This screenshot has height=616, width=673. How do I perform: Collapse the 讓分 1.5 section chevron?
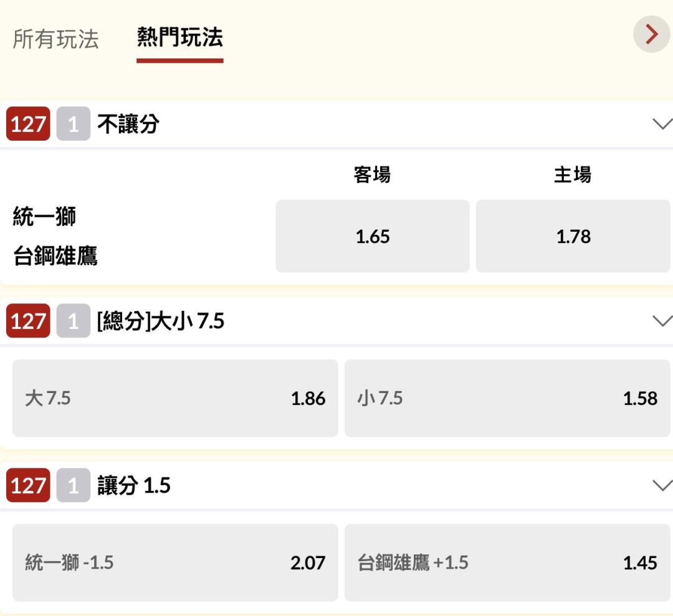(x=662, y=485)
